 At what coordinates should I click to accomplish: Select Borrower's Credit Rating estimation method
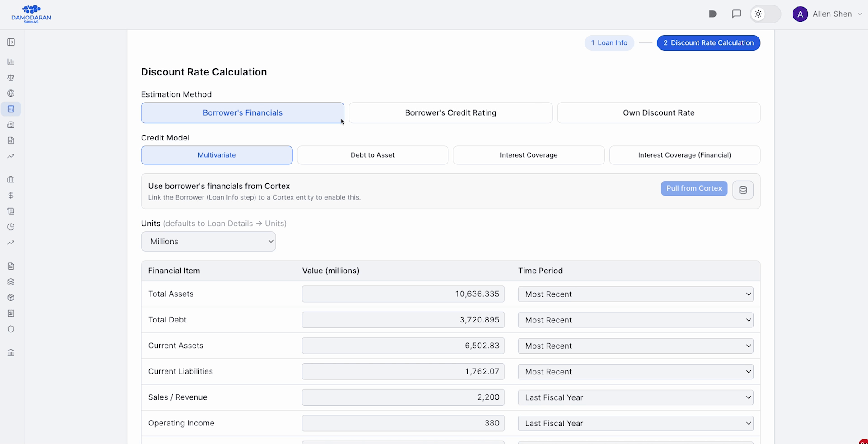tap(451, 113)
